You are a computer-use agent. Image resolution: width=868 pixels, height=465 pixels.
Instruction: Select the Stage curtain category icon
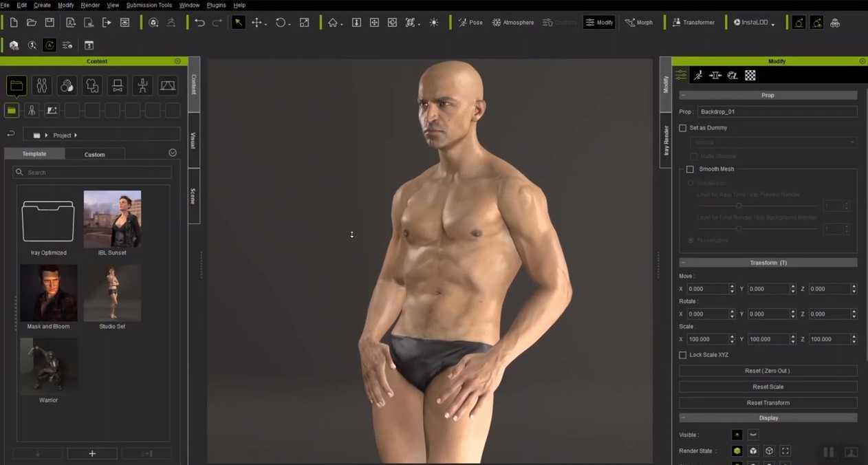click(168, 86)
